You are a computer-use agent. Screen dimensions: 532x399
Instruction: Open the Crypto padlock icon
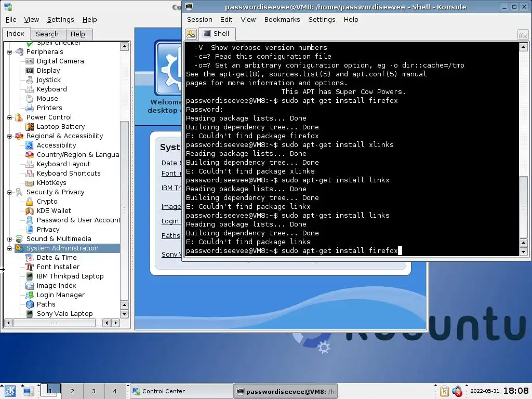coord(30,202)
